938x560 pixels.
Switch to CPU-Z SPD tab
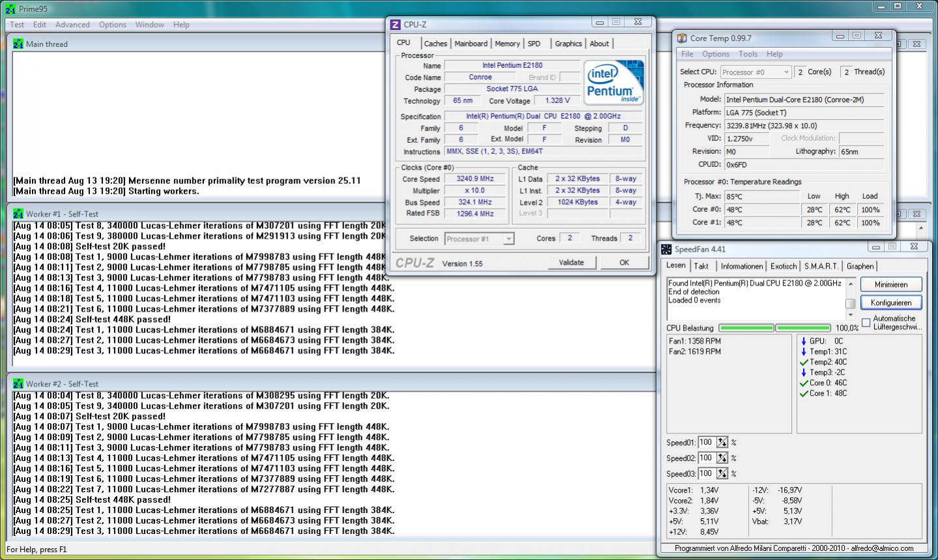[534, 44]
